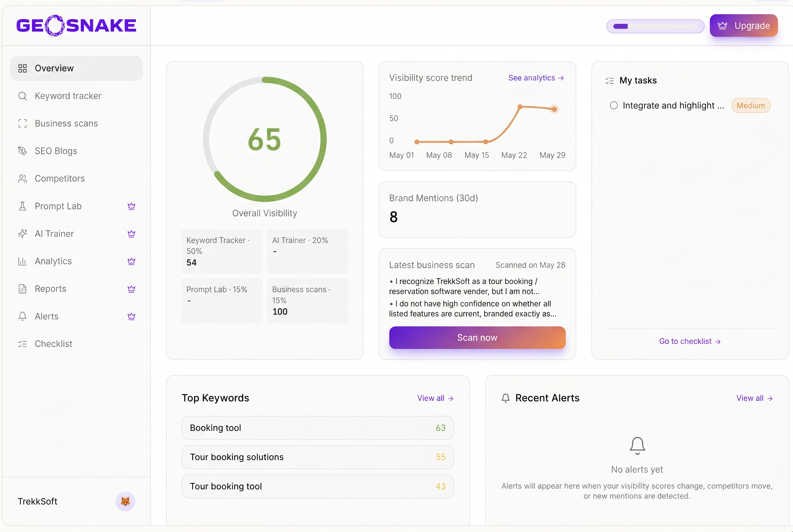Mark the Integrate and highlight task complete
Screen dimensions: 793x532
point(614,105)
